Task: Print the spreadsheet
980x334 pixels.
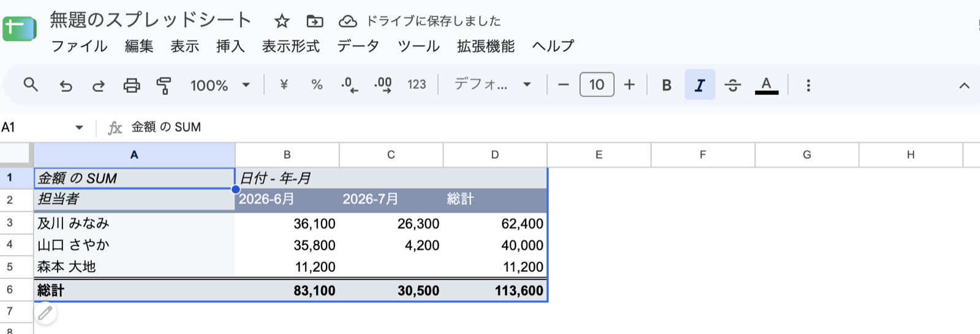Action: click(x=132, y=85)
